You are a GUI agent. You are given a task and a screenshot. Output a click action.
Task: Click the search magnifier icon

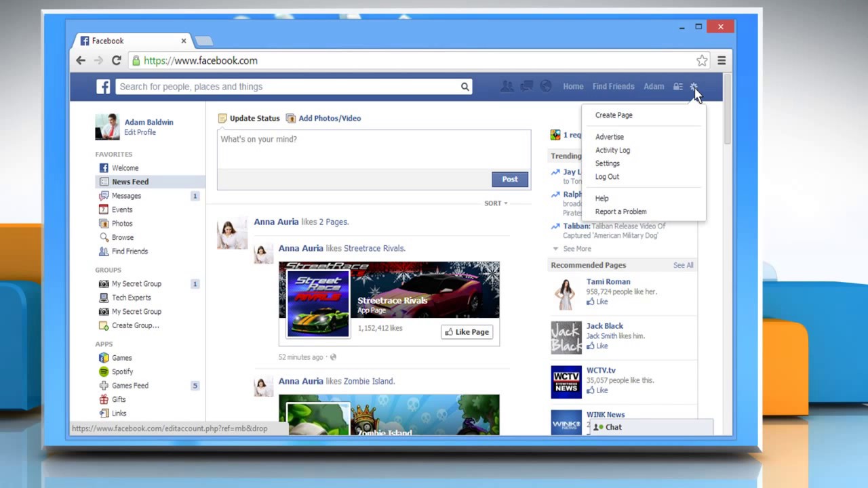(x=465, y=87)
